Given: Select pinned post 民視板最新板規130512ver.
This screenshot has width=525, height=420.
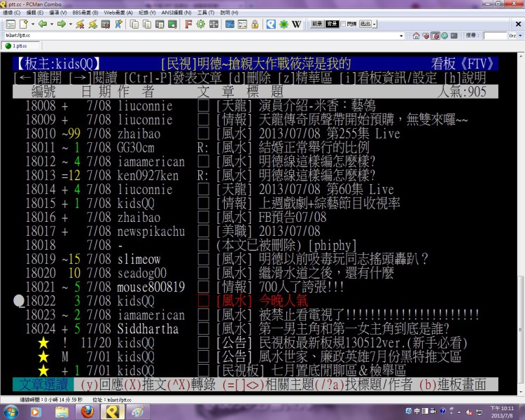Looking at the screenshot, I should click(x=255, y=343).
